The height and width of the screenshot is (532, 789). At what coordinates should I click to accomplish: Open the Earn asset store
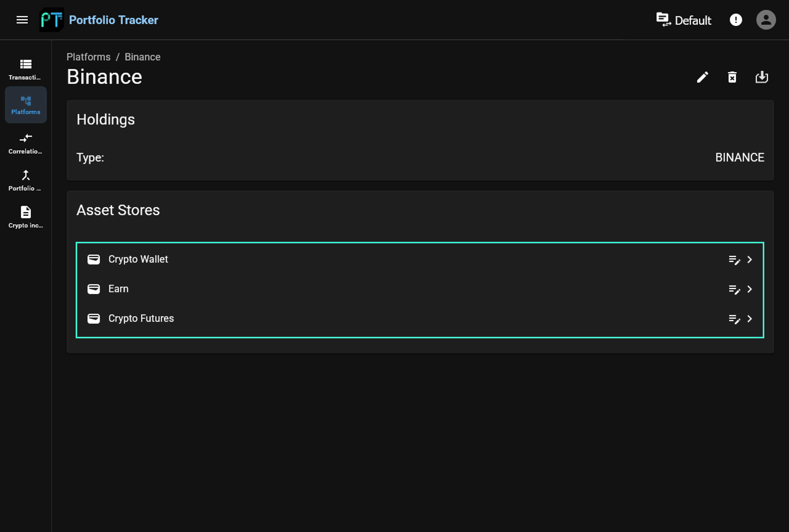[x=420, y=289]
